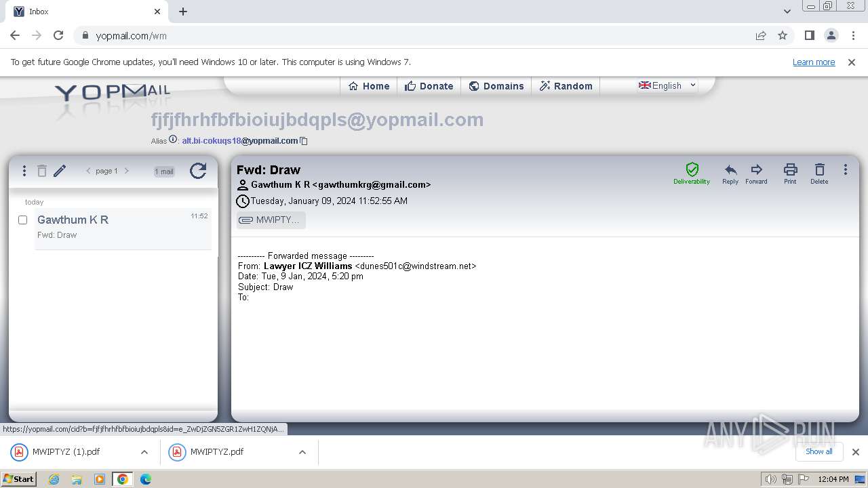Print the open email

pyautogui.click(x=790, y=174)
